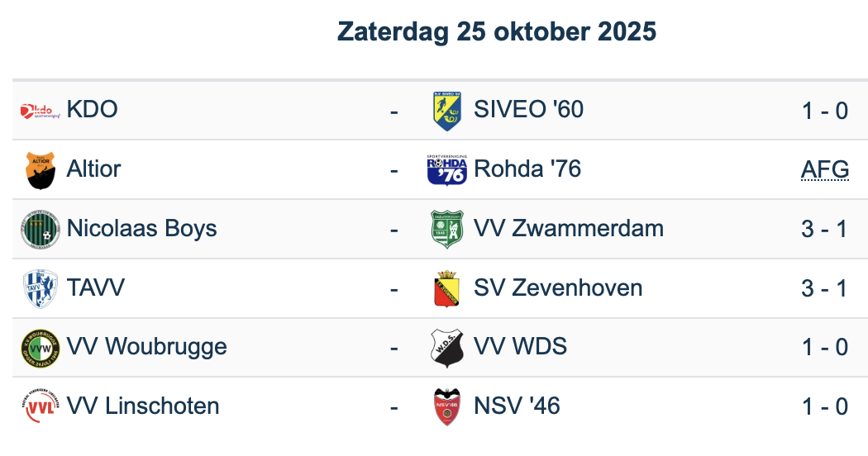This screenshot has width=868, height=456.
Task: Open the Nicolaas Boys team link
Action: coord(141,228)
